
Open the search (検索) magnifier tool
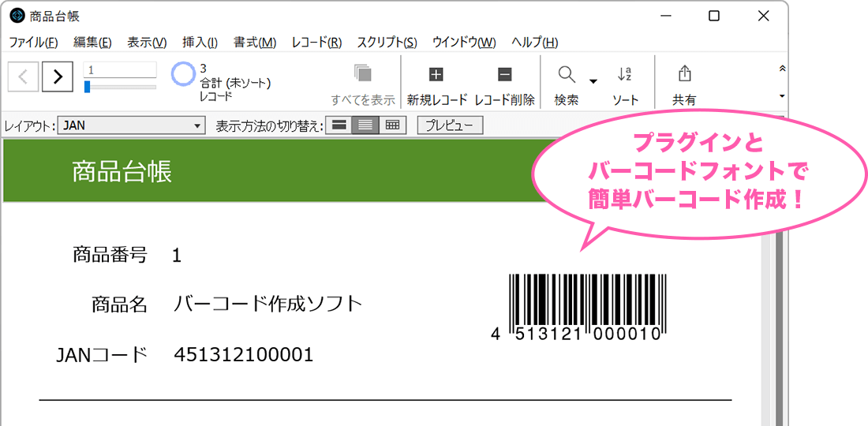click(567, 73)
